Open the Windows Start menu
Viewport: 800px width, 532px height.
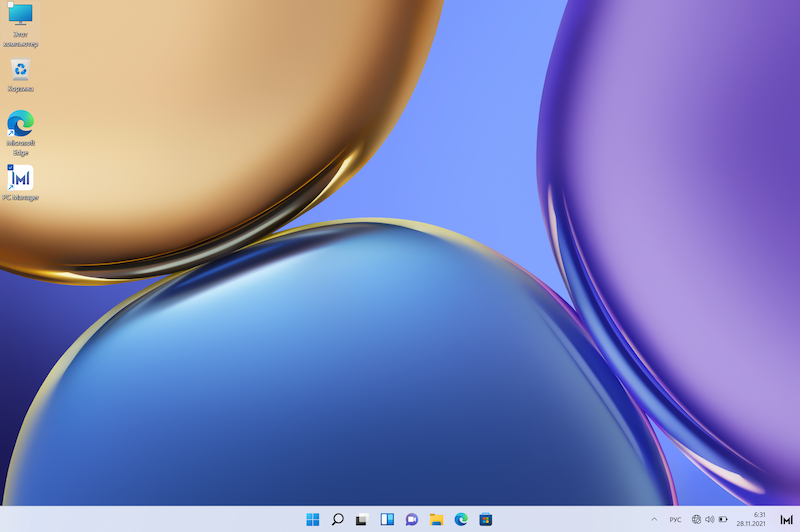[313, 519]
